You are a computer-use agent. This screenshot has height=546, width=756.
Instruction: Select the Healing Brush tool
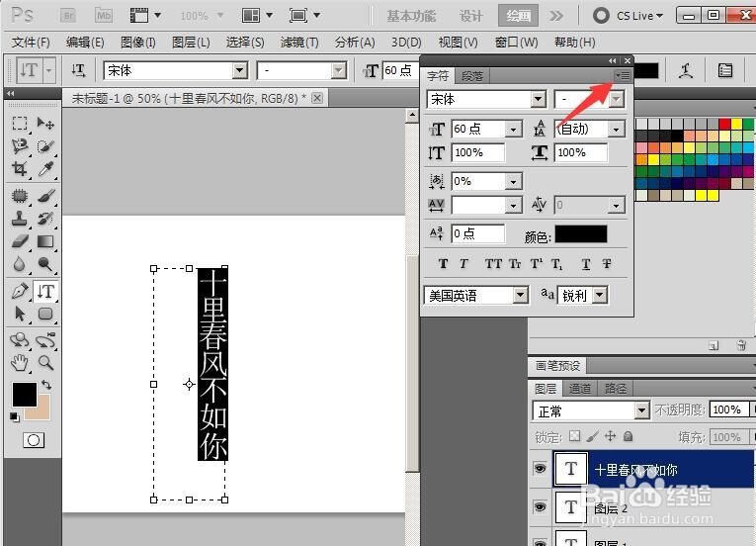[x=20, y=196]
